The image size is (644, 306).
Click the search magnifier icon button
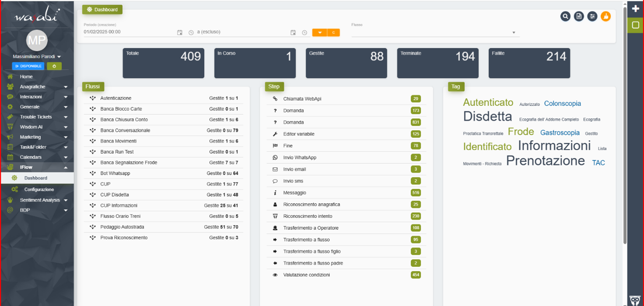coord(565,17)
